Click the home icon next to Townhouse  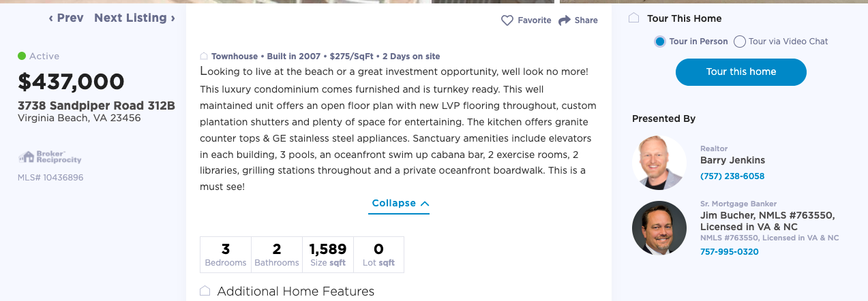[204, 57]
